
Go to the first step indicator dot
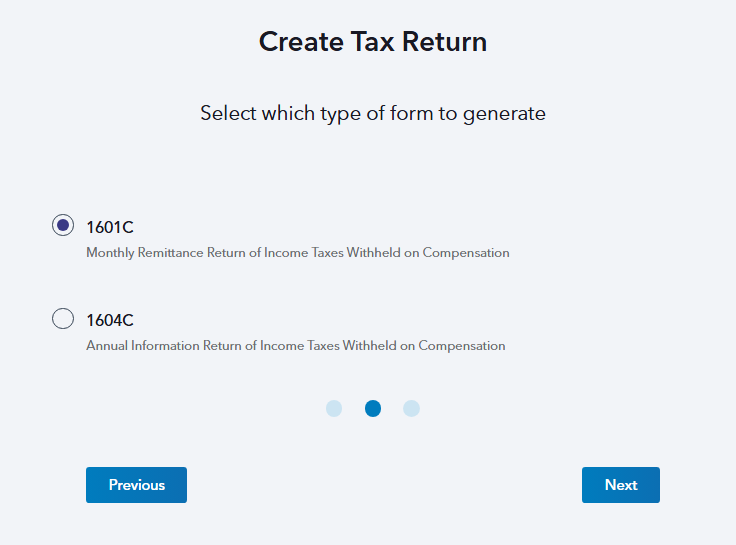click(334, 408)
